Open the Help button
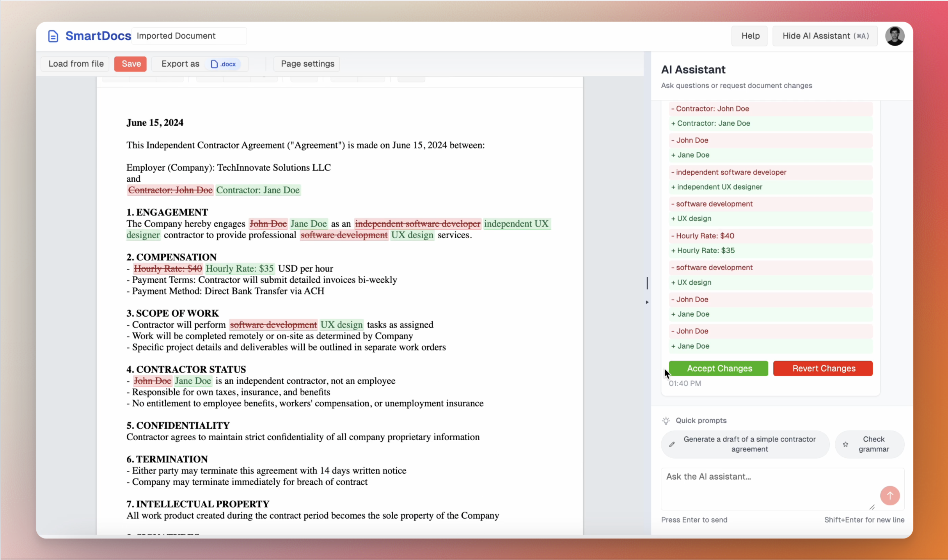Viewport: 948px width, 560px height. click(x=750, y=36)
